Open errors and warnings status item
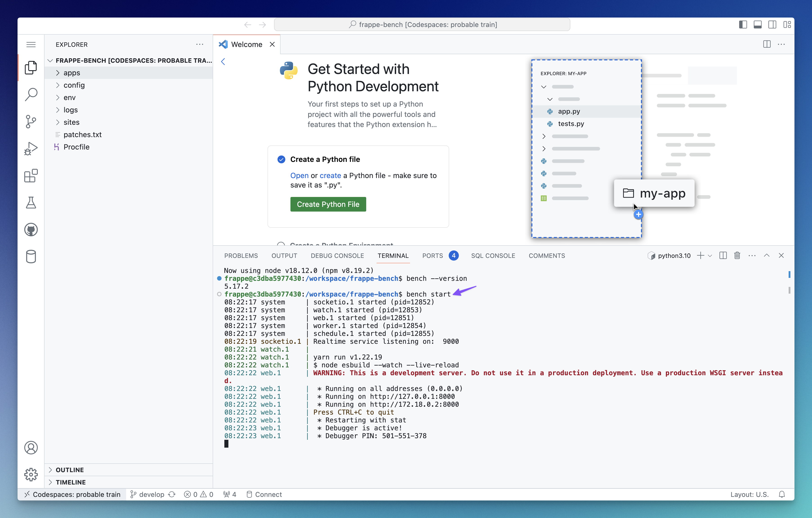Screen dimensions: 812x518 pyautogui.click(x=199, y=494)
